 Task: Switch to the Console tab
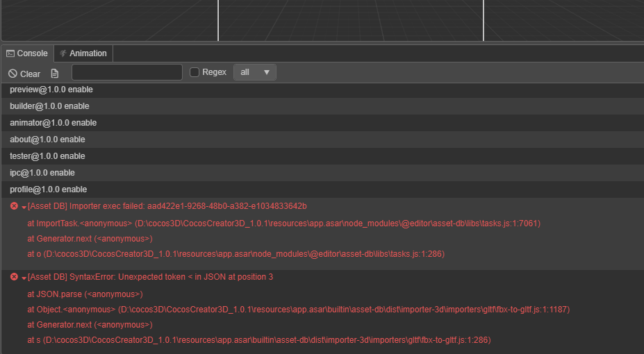(x=27, y=53)
